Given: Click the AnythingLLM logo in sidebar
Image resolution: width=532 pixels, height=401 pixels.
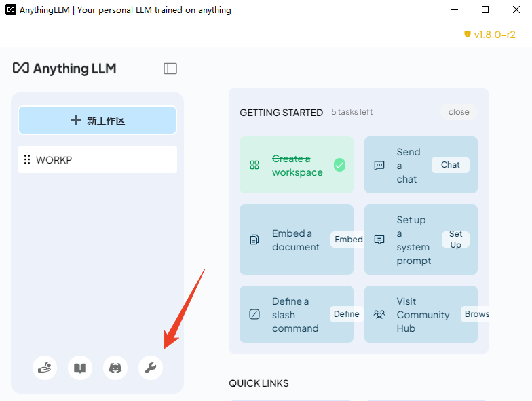Looking at the screenshot, I should pos(64,69).
